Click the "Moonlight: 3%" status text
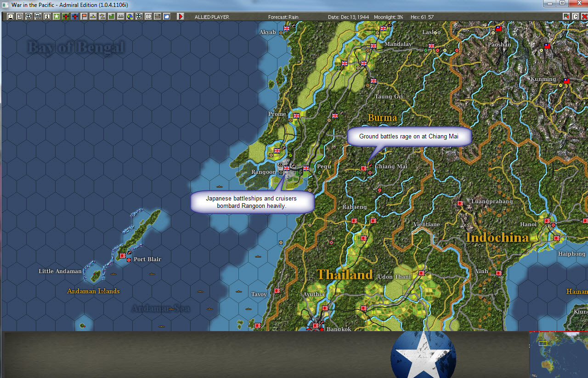 [389, 17]
